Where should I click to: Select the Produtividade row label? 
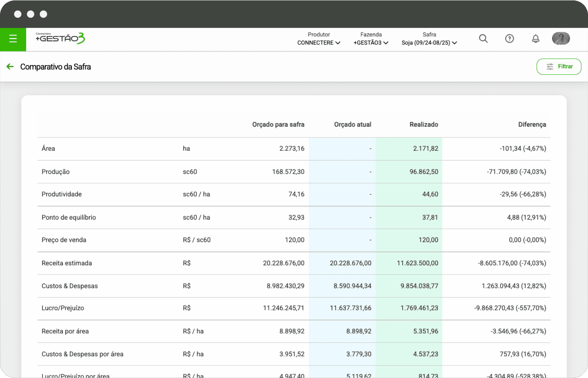point(62,194)
